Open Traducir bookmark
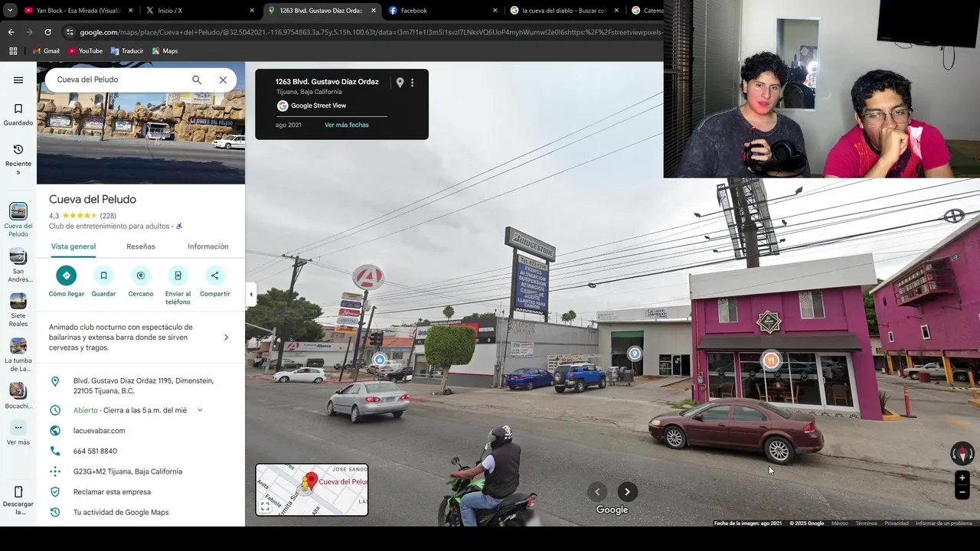This screenshot has width=980, height=551. [127, 51]
